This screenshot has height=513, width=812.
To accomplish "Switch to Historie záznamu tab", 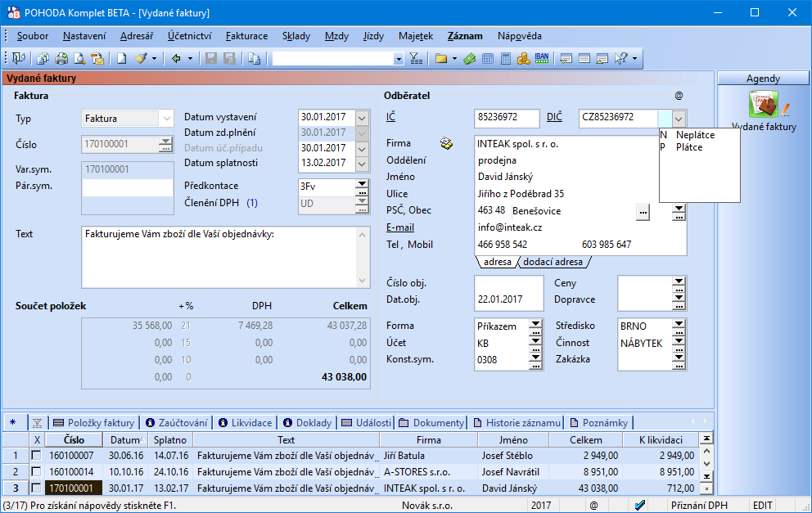I will [x=517, y=423].
